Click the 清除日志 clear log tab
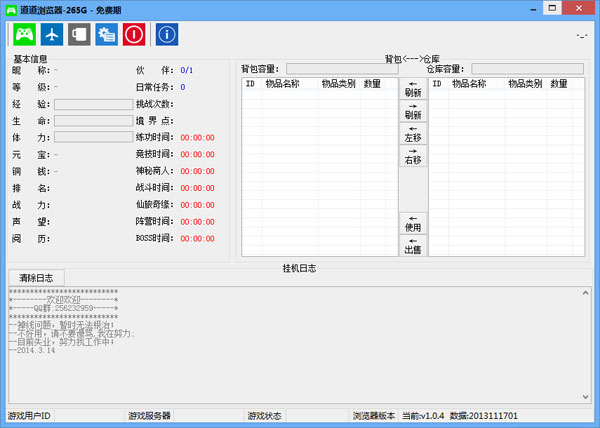Viewport: 600px width, 428px height. (37, 277)
